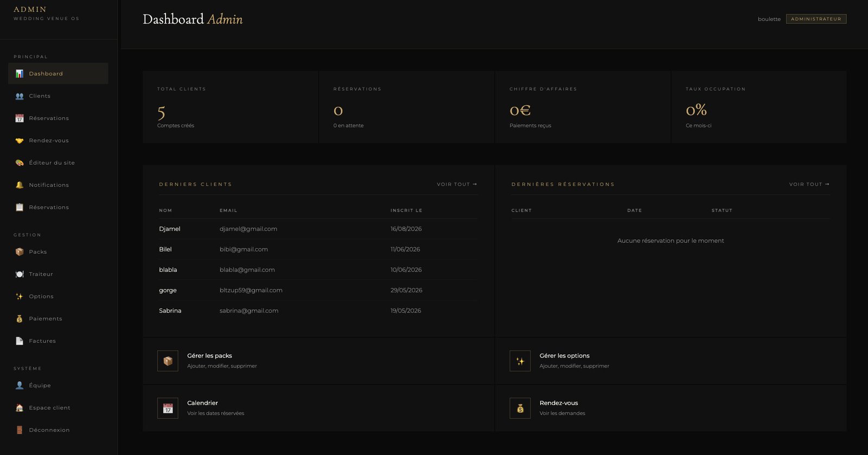Click the Notifications bell icon

pyautogui.click(x=20, y=185)
